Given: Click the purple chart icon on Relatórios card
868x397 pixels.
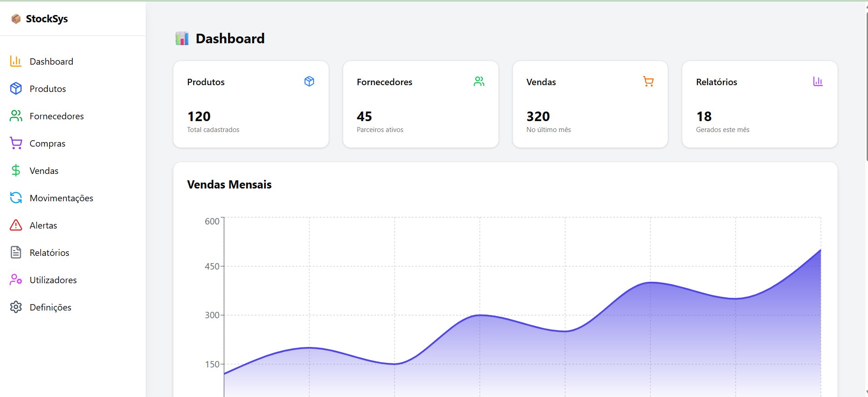Looking at the screenshot, I should [x=818, y=81].
